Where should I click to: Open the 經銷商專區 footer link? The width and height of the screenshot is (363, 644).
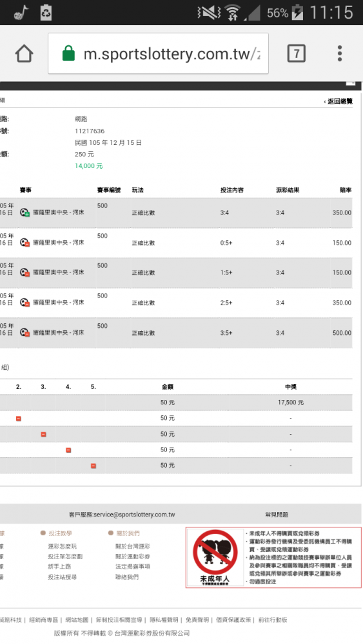[44, 620]
